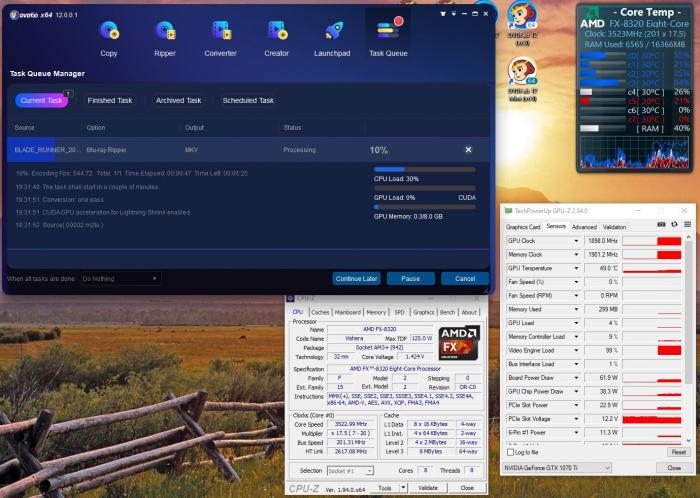The height and width of the screenshot is (498, 700).
Task: Open the Task Queue icon
Action: (388, 32)
